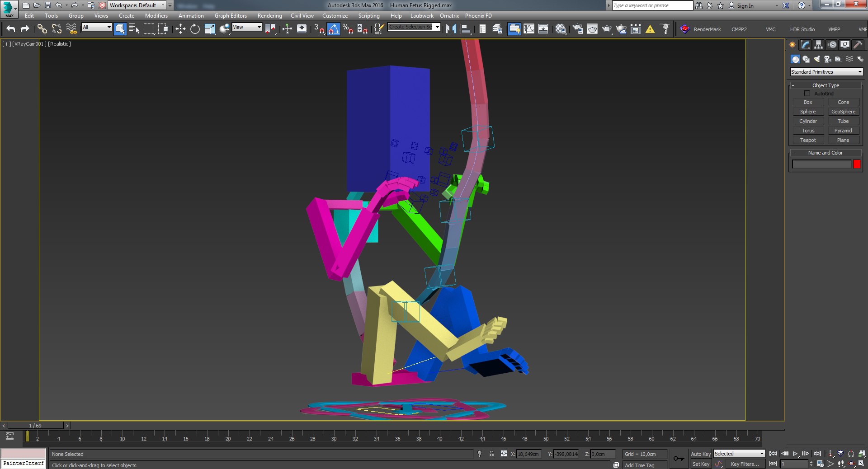868x469 pixels.
Task: Toggle Percent Snap button
Action: (x=348, y=29)
